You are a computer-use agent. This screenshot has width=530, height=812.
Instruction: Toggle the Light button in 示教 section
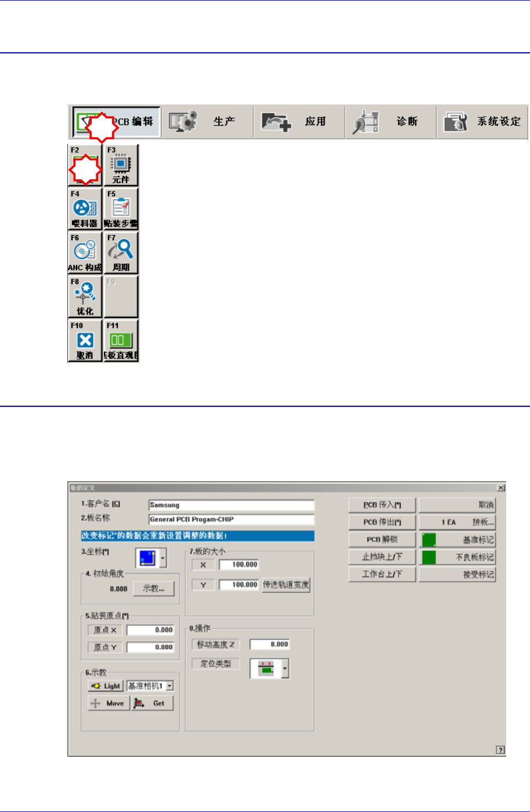106,686
